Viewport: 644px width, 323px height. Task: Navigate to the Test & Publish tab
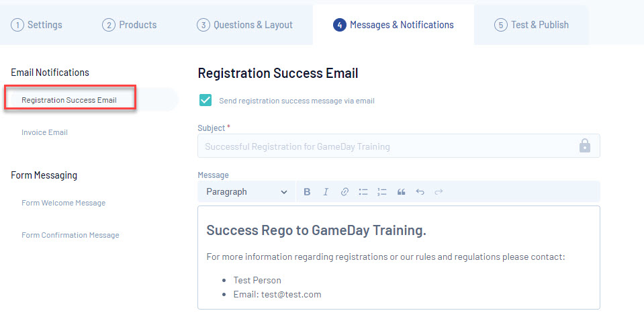coord(532,25)
